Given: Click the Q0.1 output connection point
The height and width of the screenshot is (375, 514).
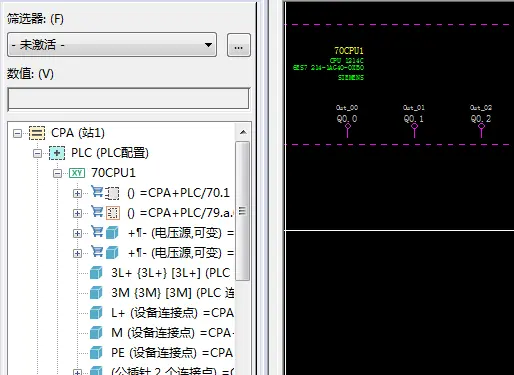Looking at the screenshot, I should click(414, 126).
